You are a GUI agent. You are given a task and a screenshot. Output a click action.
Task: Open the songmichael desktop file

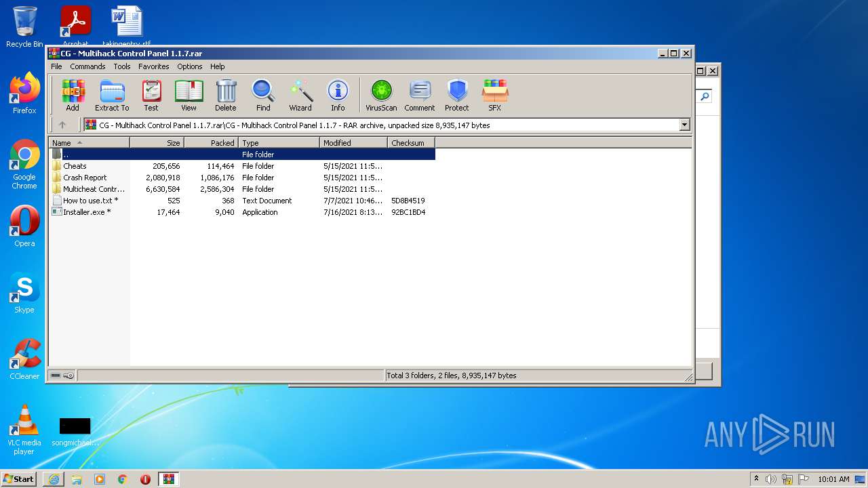75,432
